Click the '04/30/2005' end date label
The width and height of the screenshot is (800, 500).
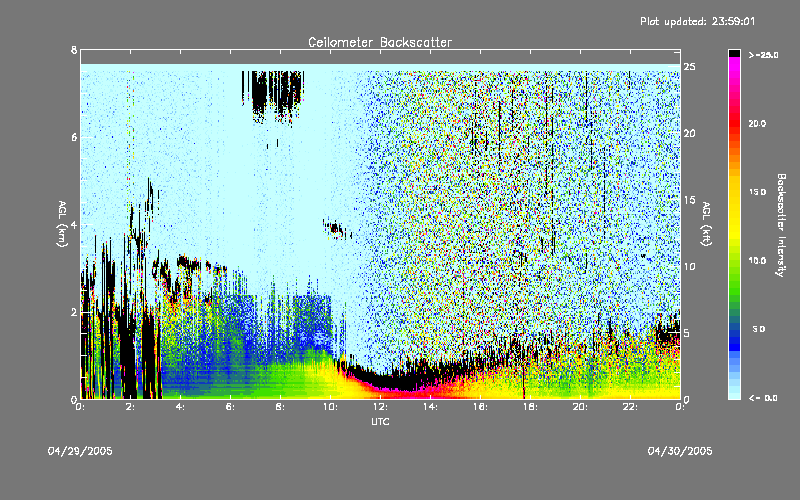(680, 451)
